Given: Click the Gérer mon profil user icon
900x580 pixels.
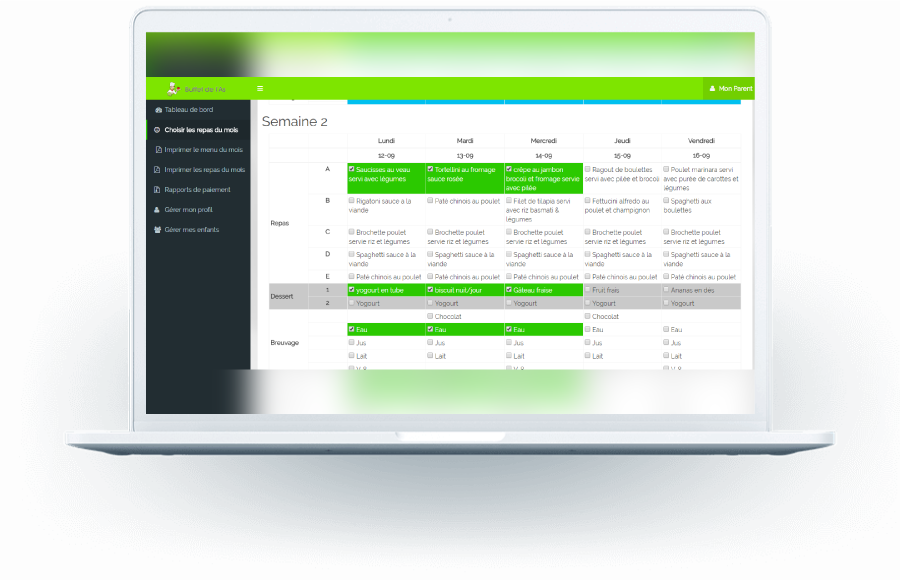Looking at the screenshot, I should pos(157,210).
